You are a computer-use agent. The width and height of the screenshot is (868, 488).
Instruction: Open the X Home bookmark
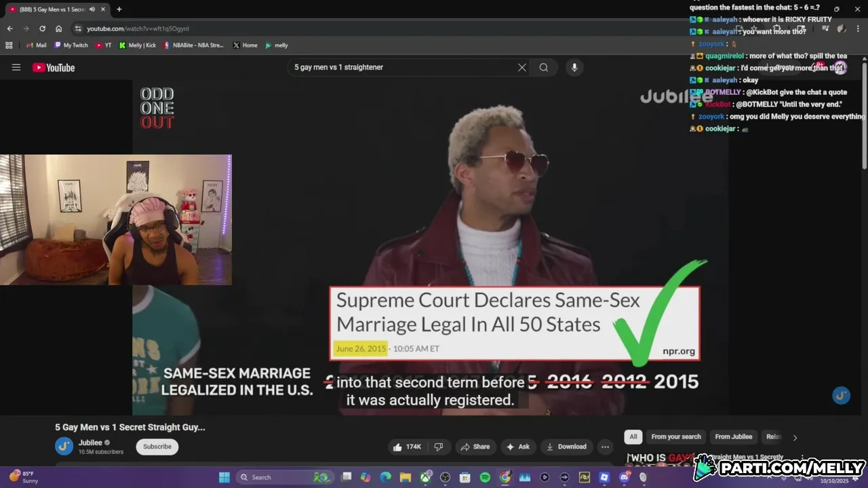pos(245,45)
